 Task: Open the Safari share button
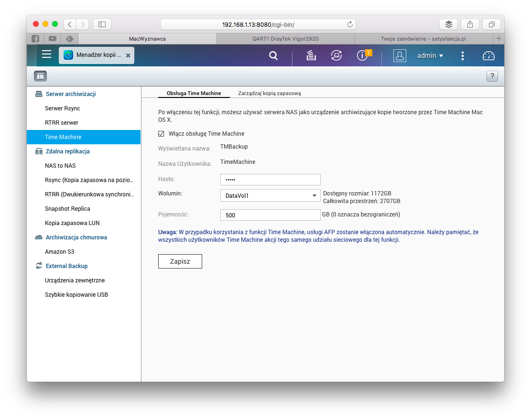(x=470, y=24)
